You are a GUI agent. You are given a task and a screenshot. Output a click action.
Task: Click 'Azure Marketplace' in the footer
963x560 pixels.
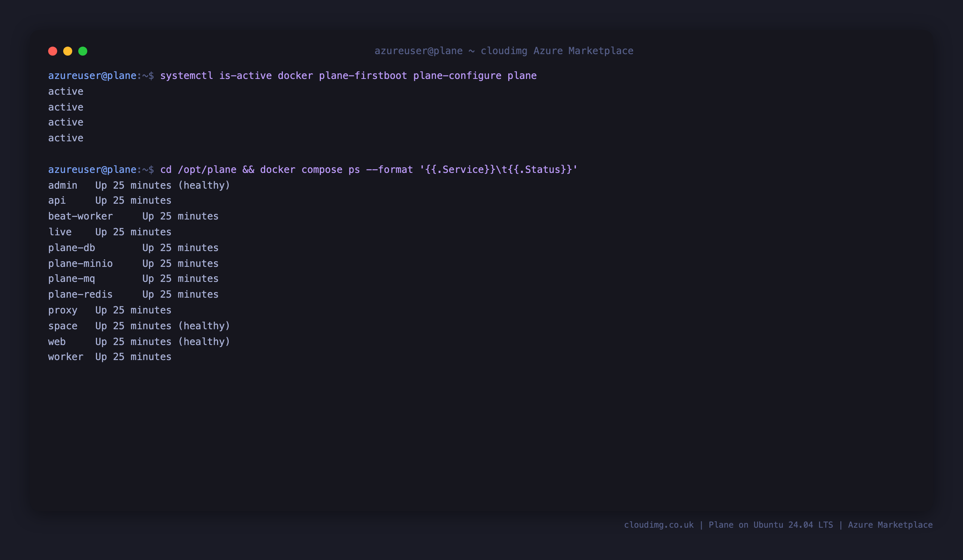coord(890,525)
